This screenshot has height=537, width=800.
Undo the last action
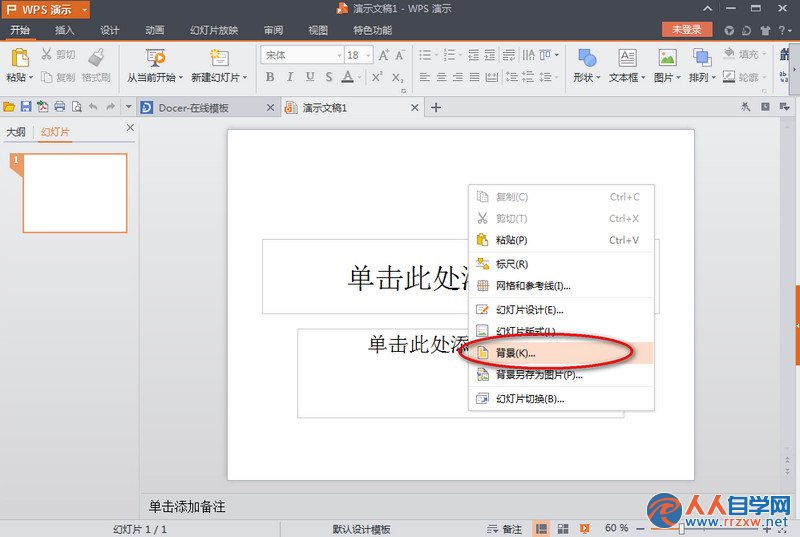point(93,107)
